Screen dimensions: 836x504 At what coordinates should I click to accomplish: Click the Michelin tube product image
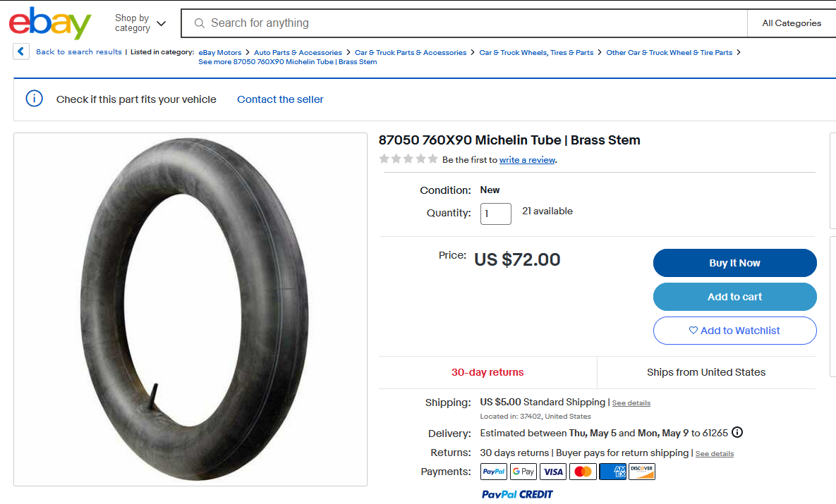190,309
